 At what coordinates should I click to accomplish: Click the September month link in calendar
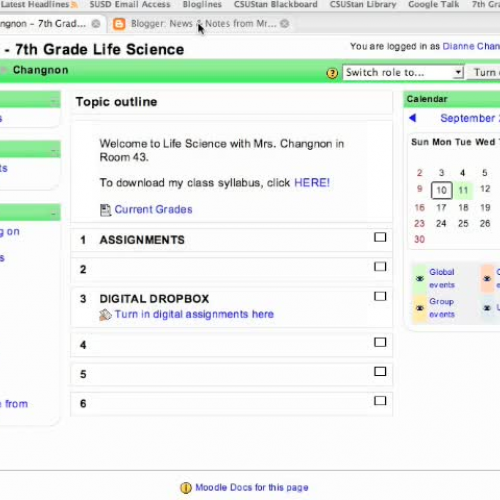470,118
